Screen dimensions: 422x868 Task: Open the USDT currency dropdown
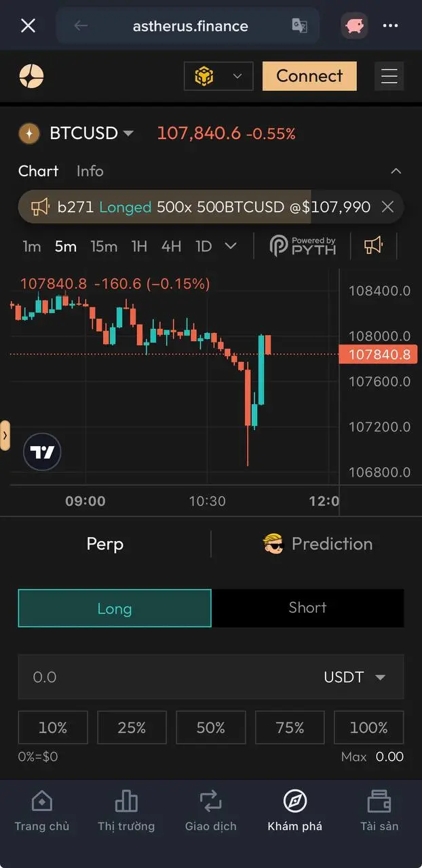click(x=355, y=677)
